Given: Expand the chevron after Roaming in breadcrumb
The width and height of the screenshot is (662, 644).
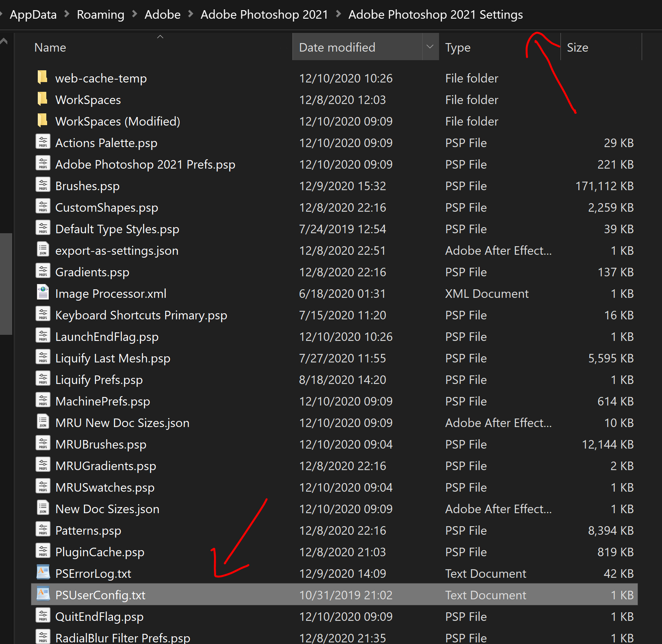Looking at the screenshot, I should (x=134, y=14).
